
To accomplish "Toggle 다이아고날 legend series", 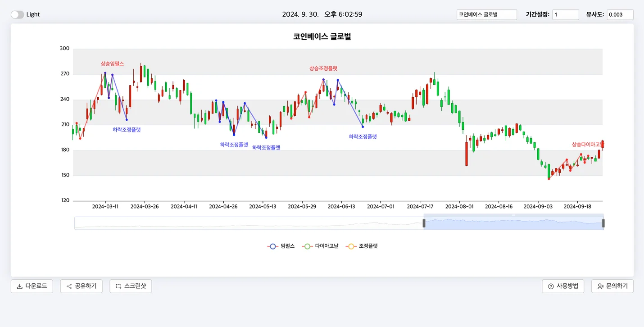I will coord(321,246).
